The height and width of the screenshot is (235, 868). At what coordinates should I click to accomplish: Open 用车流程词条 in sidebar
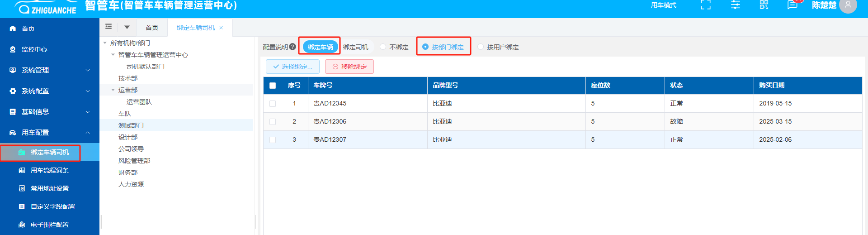click(50, 170)
